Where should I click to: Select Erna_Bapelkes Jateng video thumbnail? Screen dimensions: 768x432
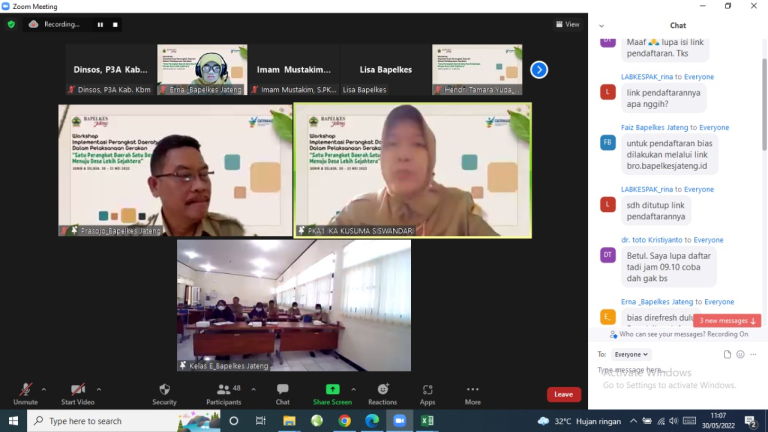click(x=202, y=70)
